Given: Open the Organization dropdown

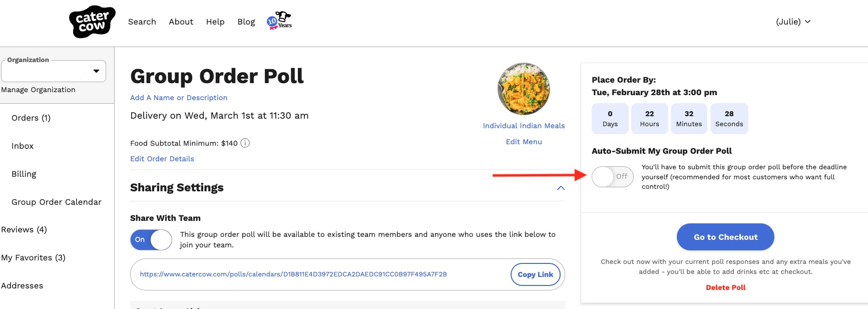Looking at the screenshot, I should coord(54,71).
